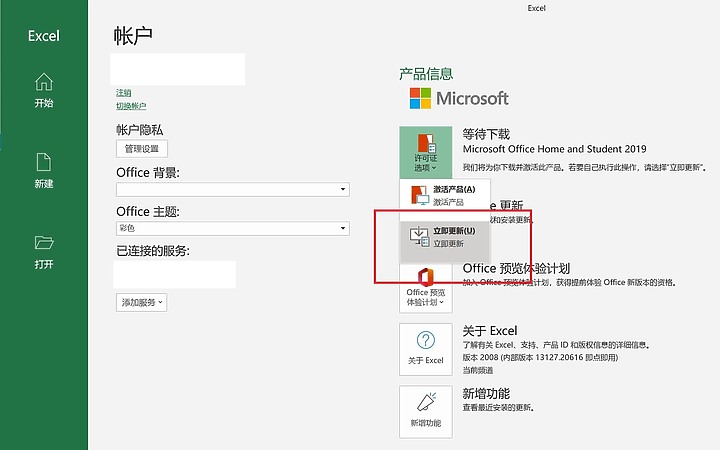
Task: Click the 许可证选项 button
Action: (426, 152)
